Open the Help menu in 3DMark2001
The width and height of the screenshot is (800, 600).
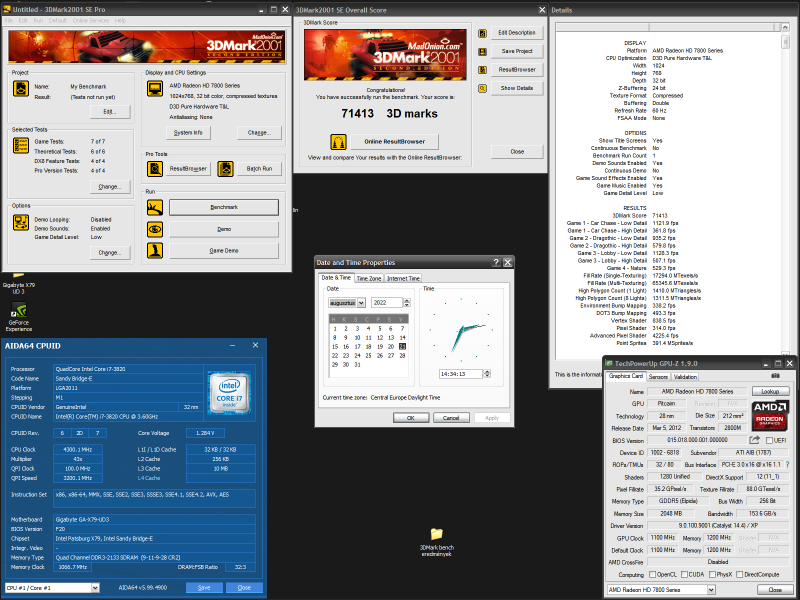(x=120, y=20)
